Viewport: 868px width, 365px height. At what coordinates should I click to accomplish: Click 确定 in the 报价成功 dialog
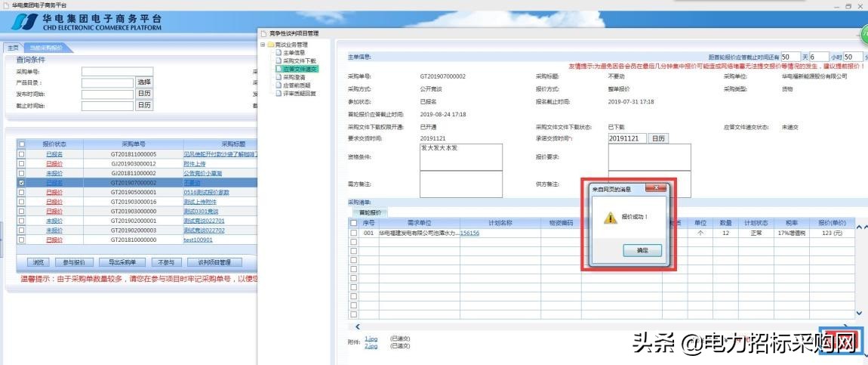pyautogui.click(x=642, y=250)
